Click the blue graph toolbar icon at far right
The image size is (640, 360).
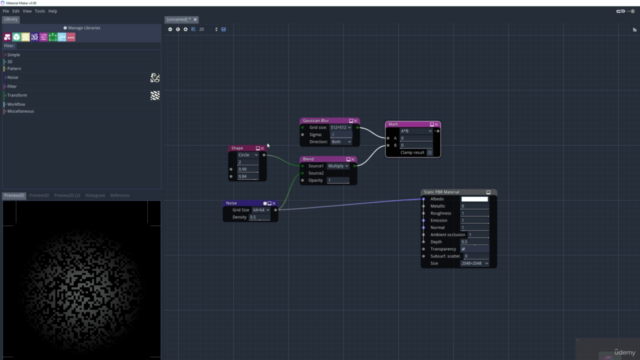(224, 29)
